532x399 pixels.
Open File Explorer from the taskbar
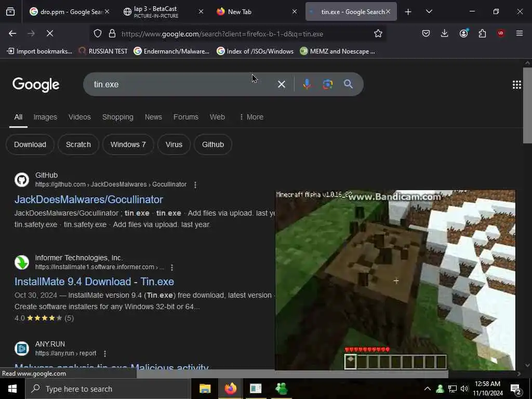[205, 389]
